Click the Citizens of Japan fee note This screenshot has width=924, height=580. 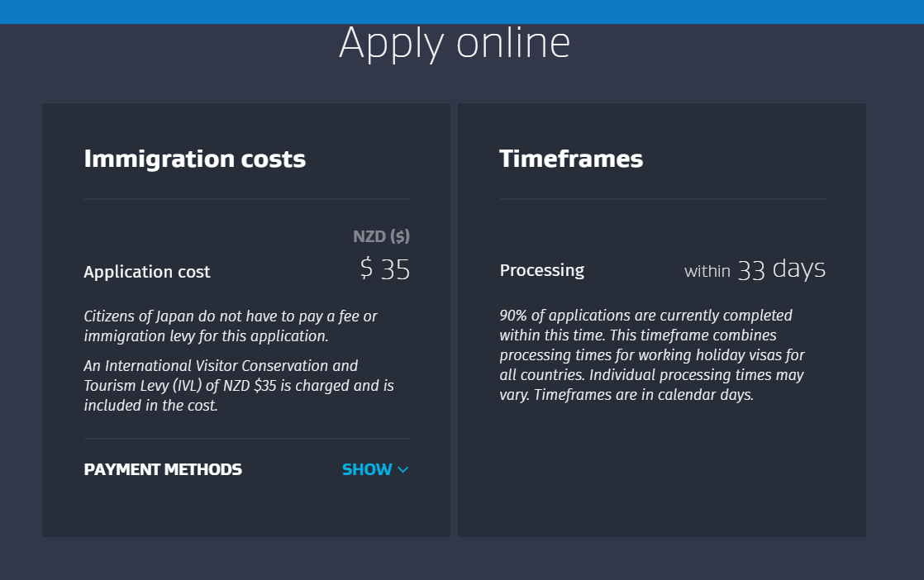point(231,326)
